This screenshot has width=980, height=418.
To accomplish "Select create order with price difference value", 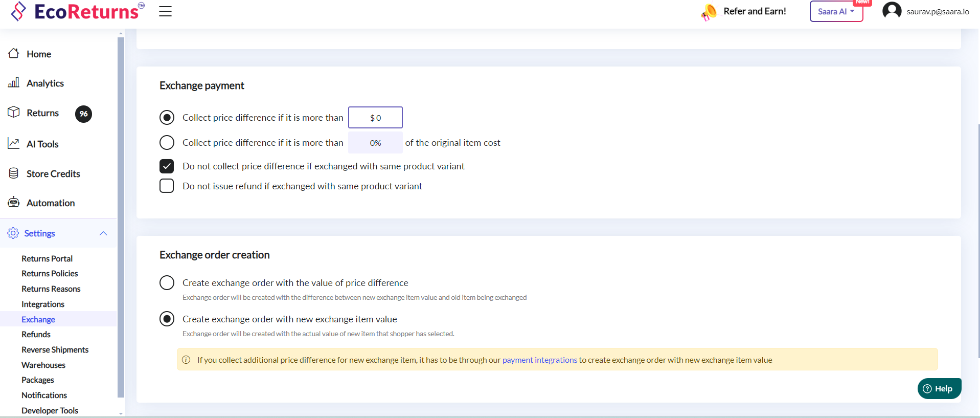I will [167, 283].
